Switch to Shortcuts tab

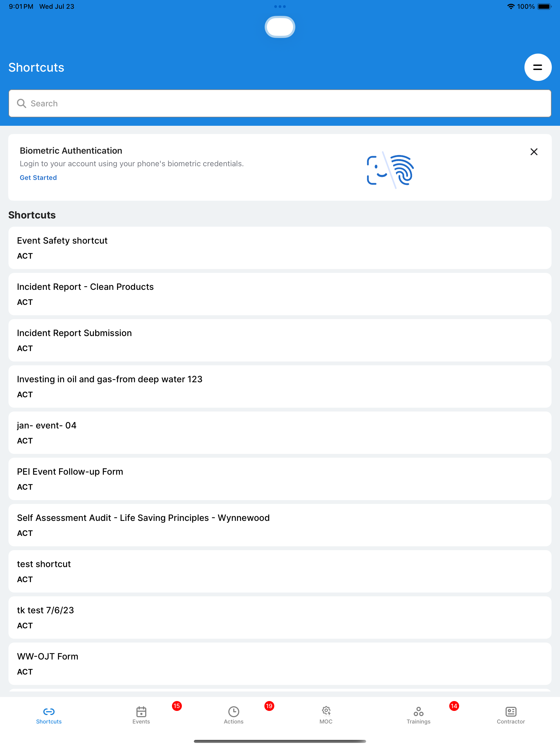pos(49,715)
